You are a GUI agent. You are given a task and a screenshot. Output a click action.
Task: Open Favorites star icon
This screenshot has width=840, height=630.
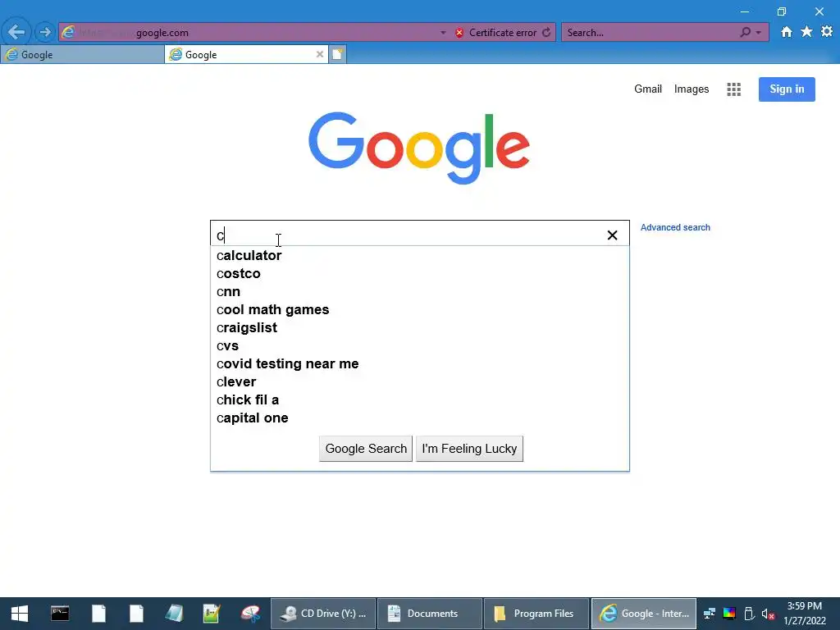tap(806, 32)
